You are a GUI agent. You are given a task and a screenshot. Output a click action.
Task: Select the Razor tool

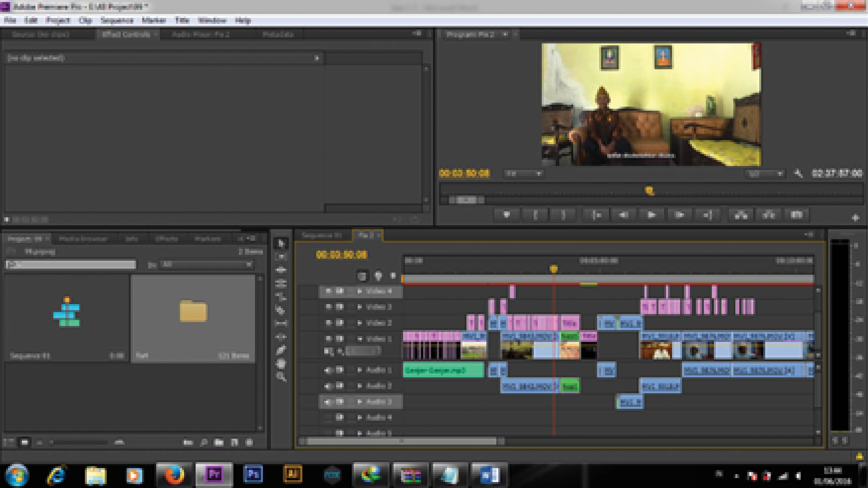point(280,310)
